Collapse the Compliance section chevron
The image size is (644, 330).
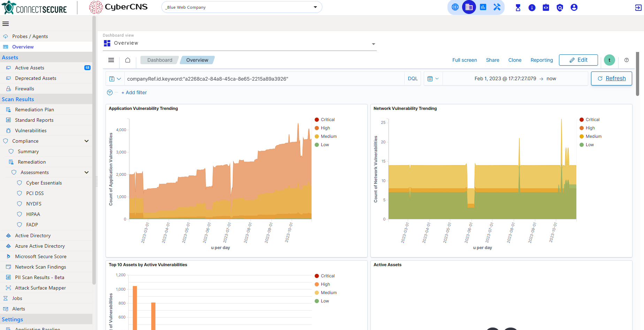coord(86,141)
